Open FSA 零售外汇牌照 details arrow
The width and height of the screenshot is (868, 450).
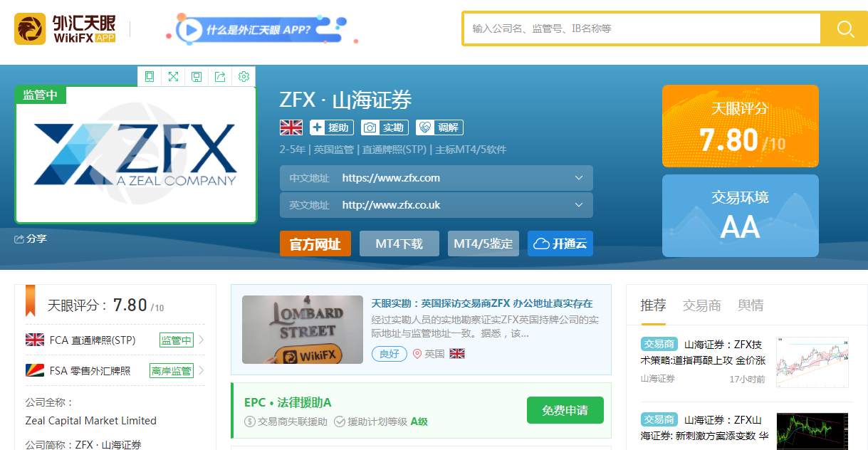coord(202,370)
